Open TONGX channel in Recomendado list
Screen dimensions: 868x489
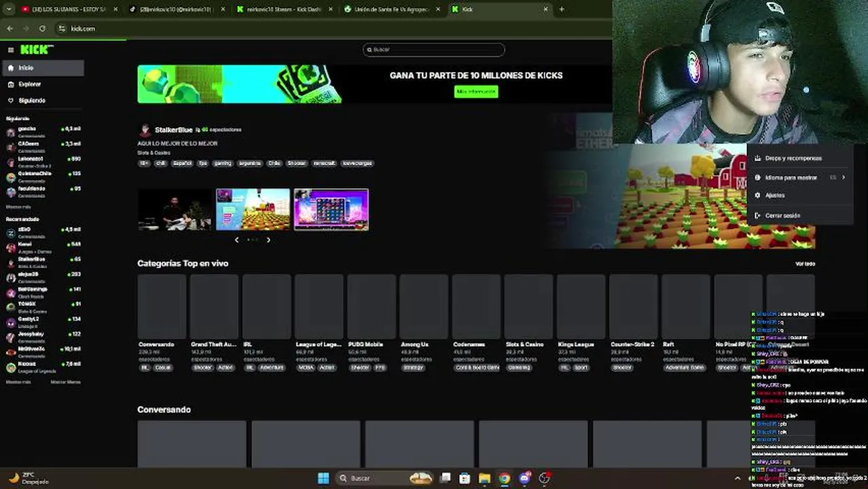(x=43, y=307)
